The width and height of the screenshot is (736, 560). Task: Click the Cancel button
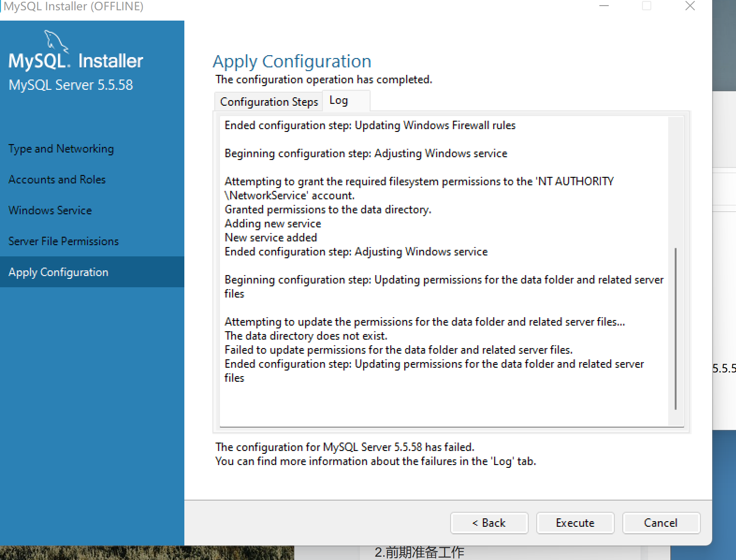[x=661, y=523]
